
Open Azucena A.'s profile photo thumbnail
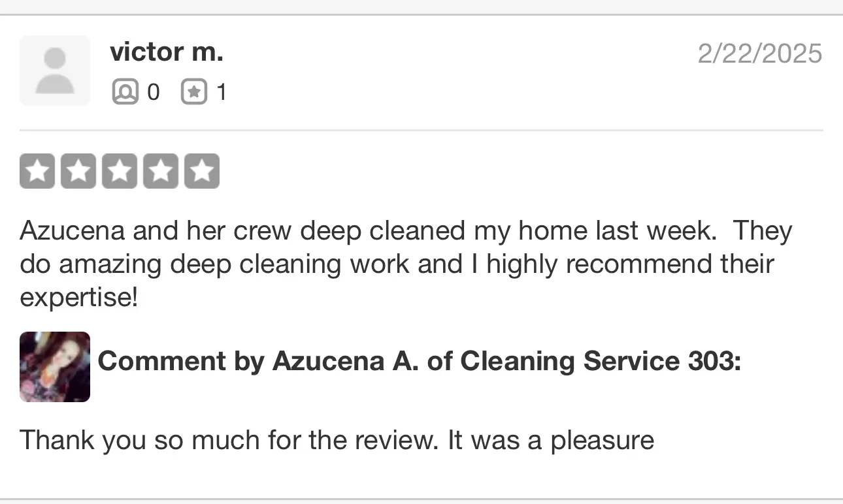coord(55,367)
